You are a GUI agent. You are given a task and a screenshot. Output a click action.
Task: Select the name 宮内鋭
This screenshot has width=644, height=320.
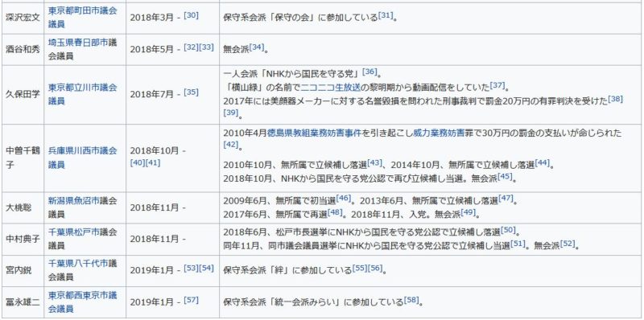pos(19,271)
